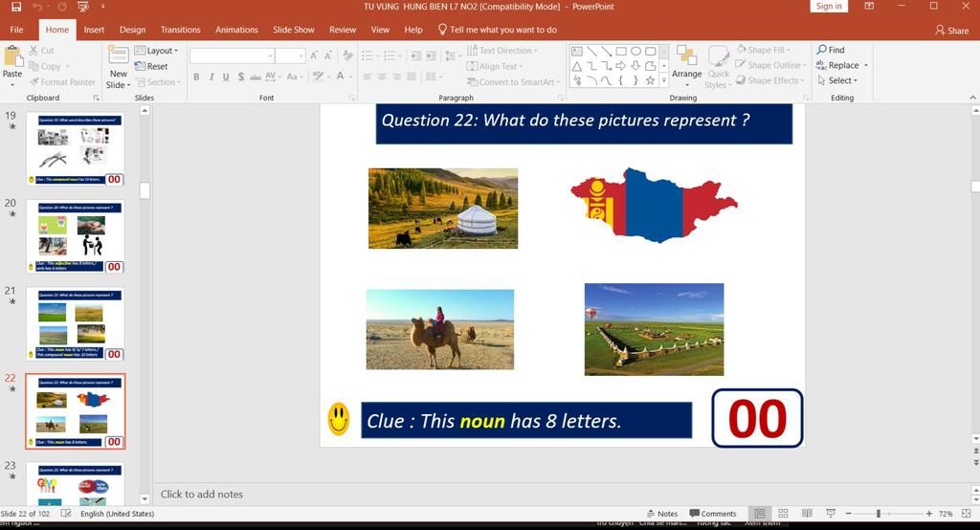Click the zoom in plus button
980x530 pixels.
coord(929,513)
